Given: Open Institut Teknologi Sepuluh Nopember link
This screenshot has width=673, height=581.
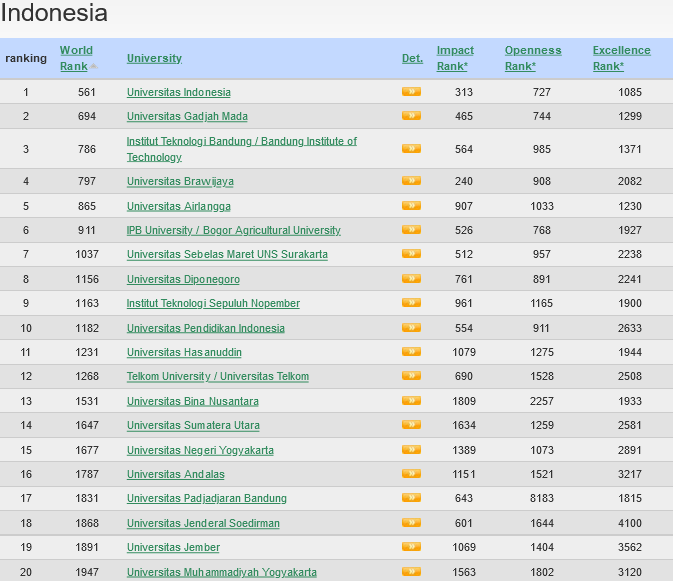Looking at the screenshot, I should [x=213, y=303].
